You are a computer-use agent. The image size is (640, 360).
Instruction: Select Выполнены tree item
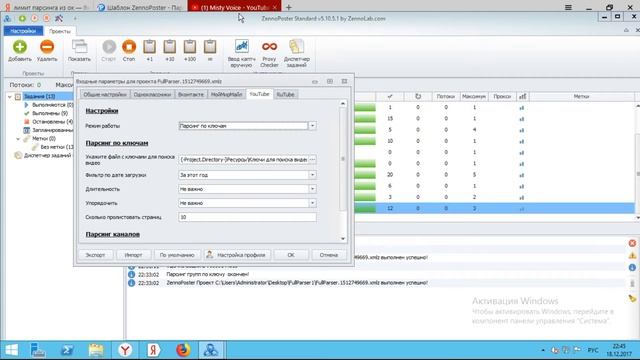coord(46,113)
